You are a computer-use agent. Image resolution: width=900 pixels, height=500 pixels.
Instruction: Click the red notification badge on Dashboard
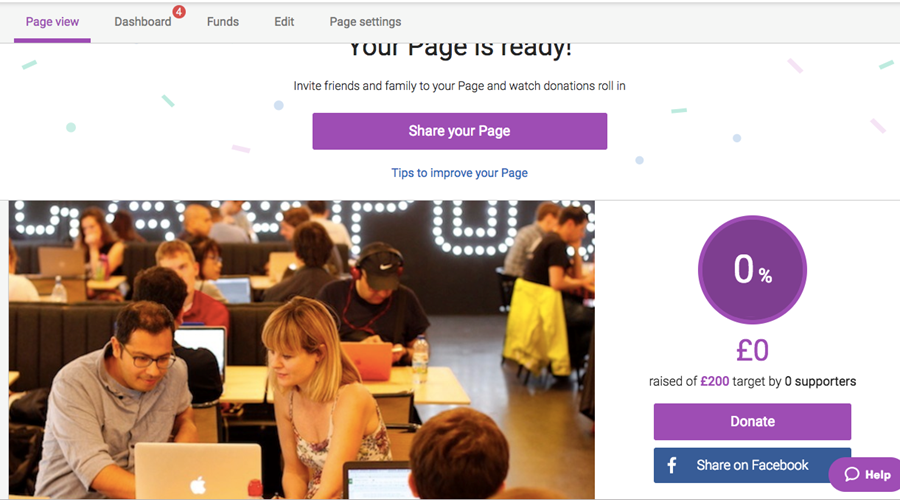179,11
